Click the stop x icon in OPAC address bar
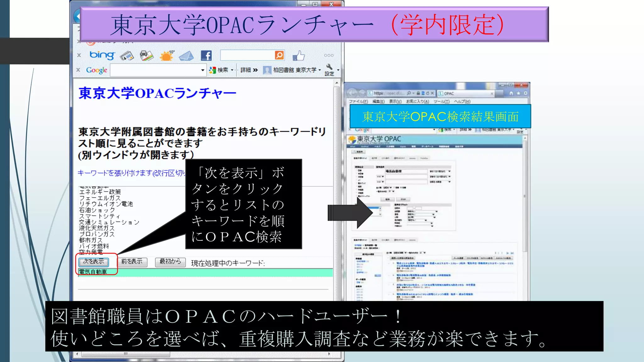Viewport: 644px width, 362px height. [432, 93]
